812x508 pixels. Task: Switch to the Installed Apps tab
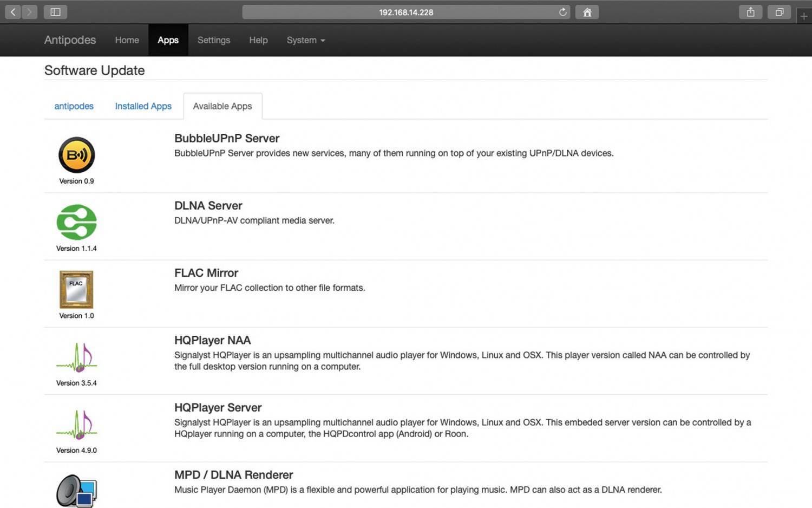[143, 106]
